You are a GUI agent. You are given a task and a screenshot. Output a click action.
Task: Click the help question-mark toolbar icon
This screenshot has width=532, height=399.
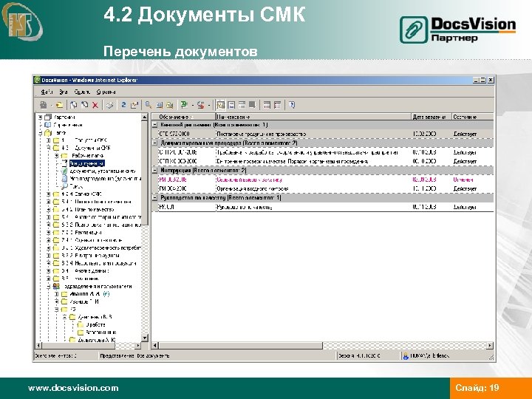pyautogui.click(x=292, y=105)
